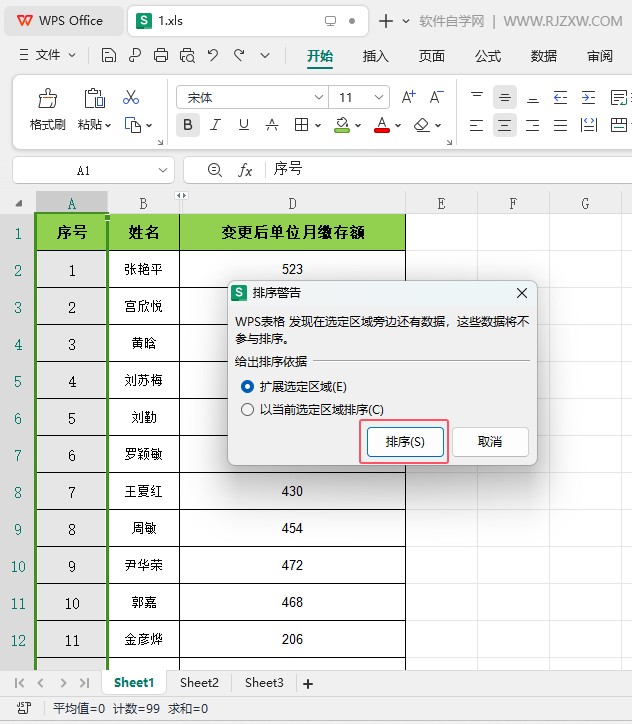
Task: Click the Borders grid icon
Action: 301,125
